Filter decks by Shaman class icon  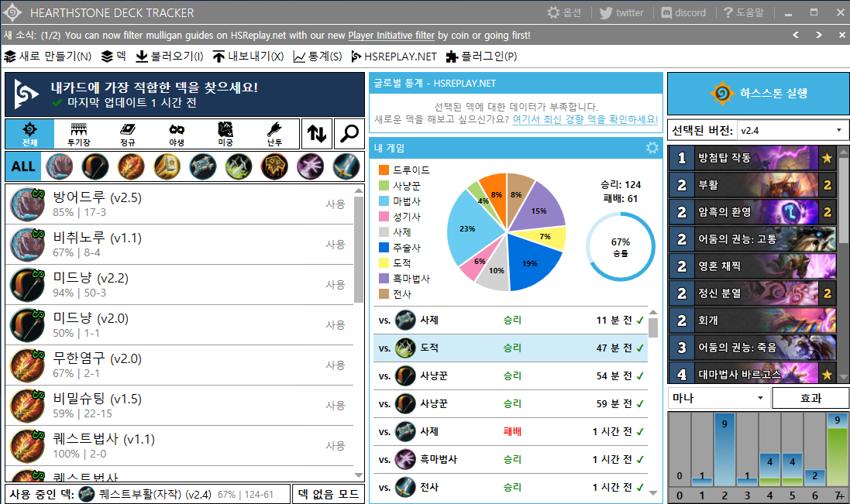point(274,166)
